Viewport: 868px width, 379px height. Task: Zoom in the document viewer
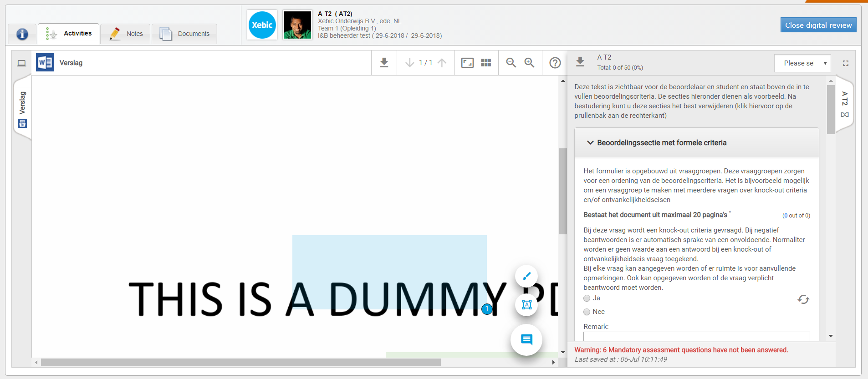tap(529, 63)
